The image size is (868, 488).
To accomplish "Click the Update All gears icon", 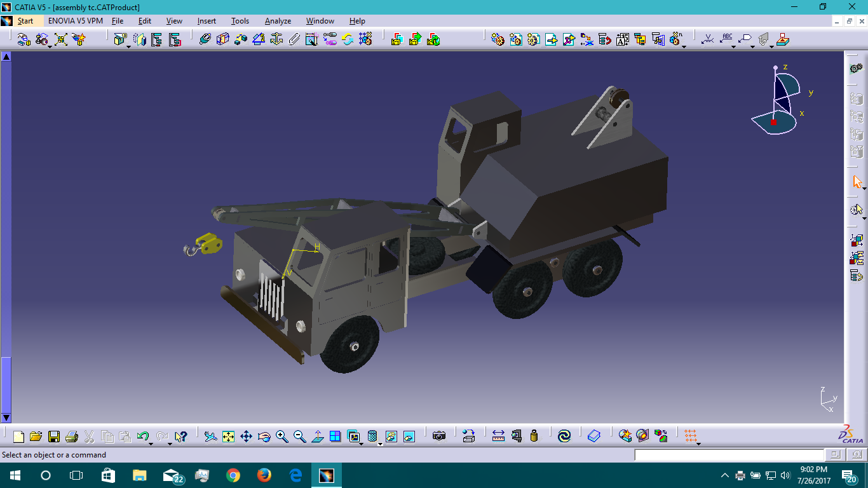I will click(x=856, y=68).
